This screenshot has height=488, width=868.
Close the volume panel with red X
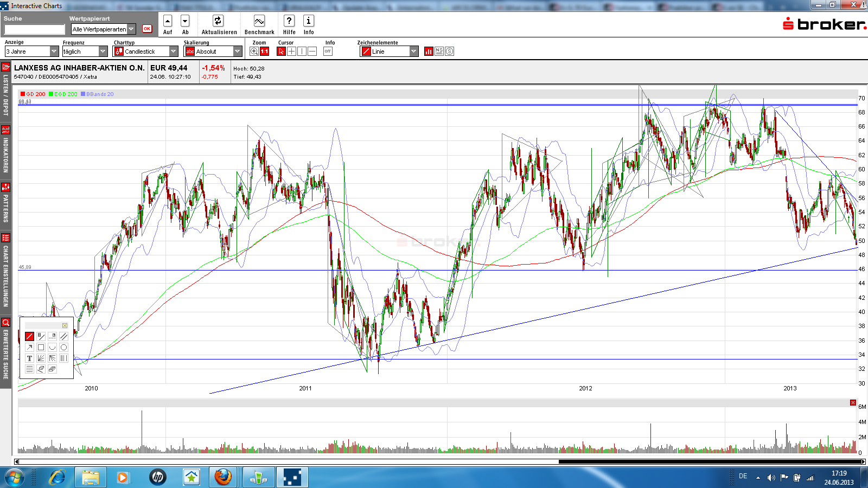(x=853, y=402)
